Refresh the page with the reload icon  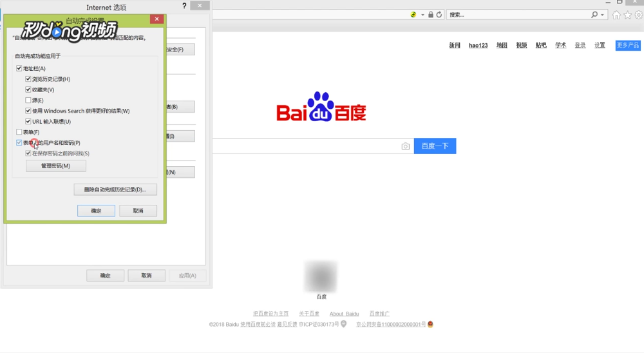click(x=439, y=15)
